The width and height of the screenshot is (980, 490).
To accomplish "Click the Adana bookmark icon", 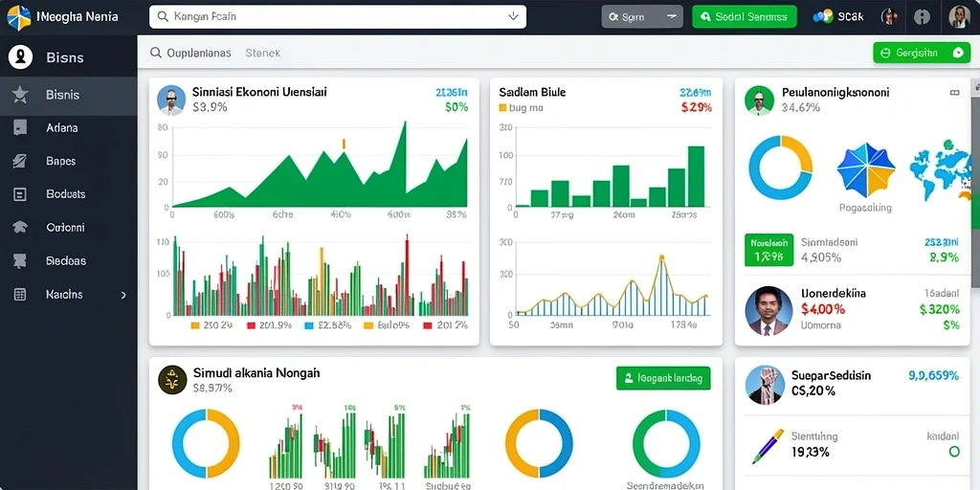I will 20,128.
